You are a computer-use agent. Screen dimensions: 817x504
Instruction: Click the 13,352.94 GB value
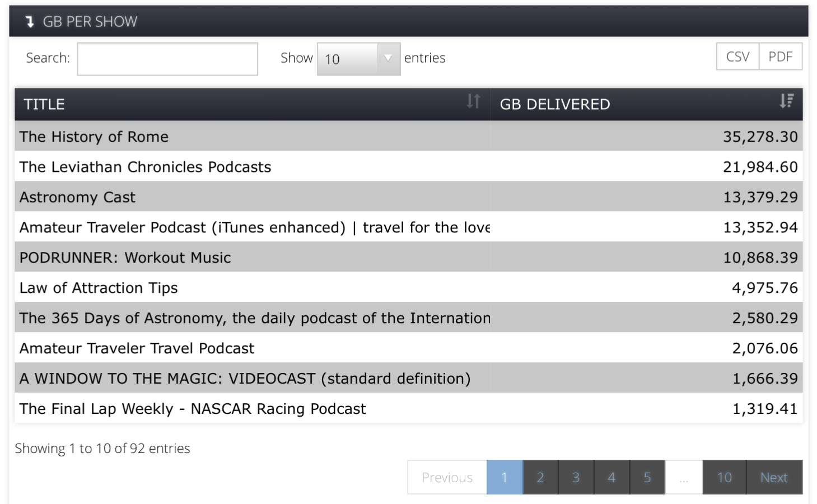click(760, 227)
